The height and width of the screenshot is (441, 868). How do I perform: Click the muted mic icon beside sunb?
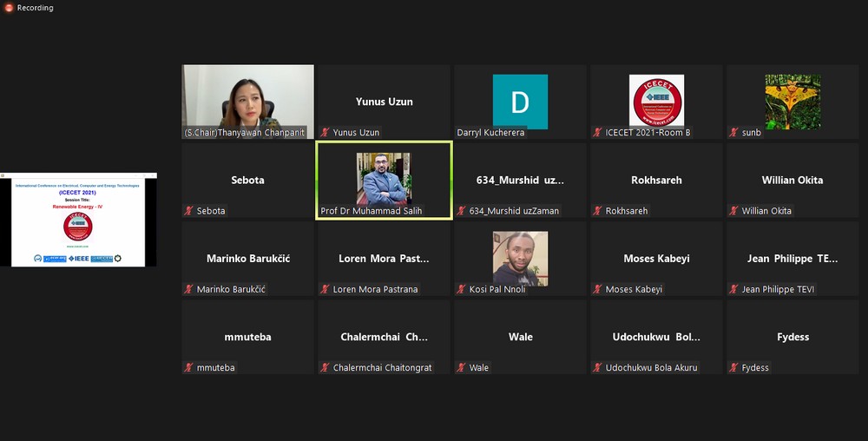pyautogui.click(x=733, y=133)
